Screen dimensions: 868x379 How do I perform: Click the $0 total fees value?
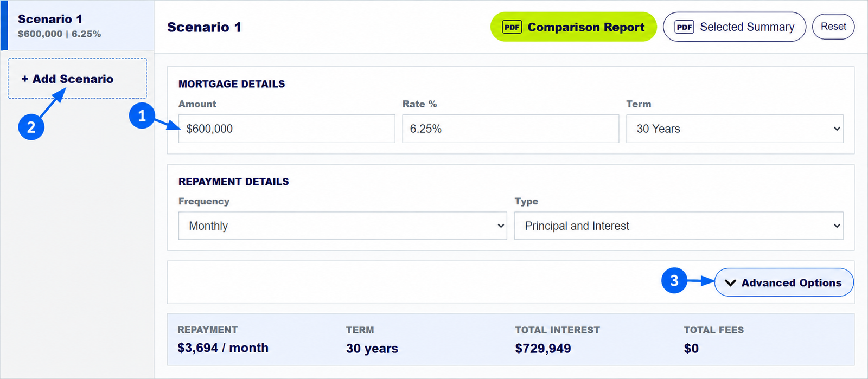click(691, 349)
